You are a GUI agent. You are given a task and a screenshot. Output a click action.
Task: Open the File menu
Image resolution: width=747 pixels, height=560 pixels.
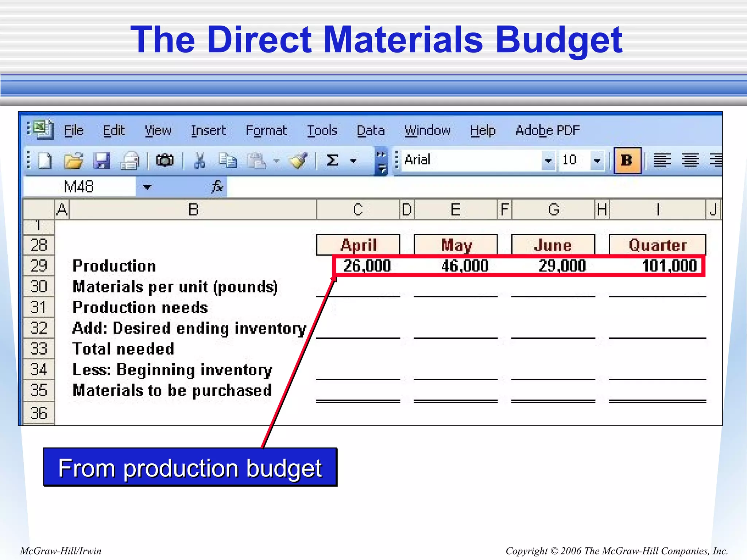(74, 130)
